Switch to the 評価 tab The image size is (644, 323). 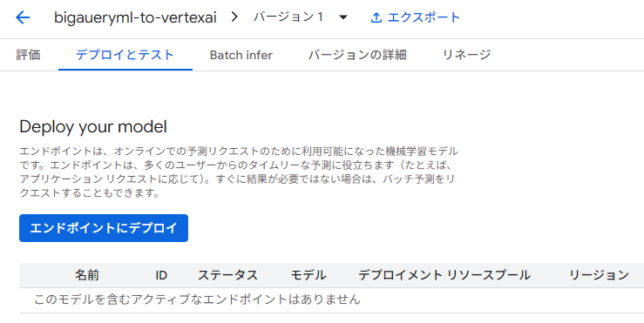coord(29,55)
